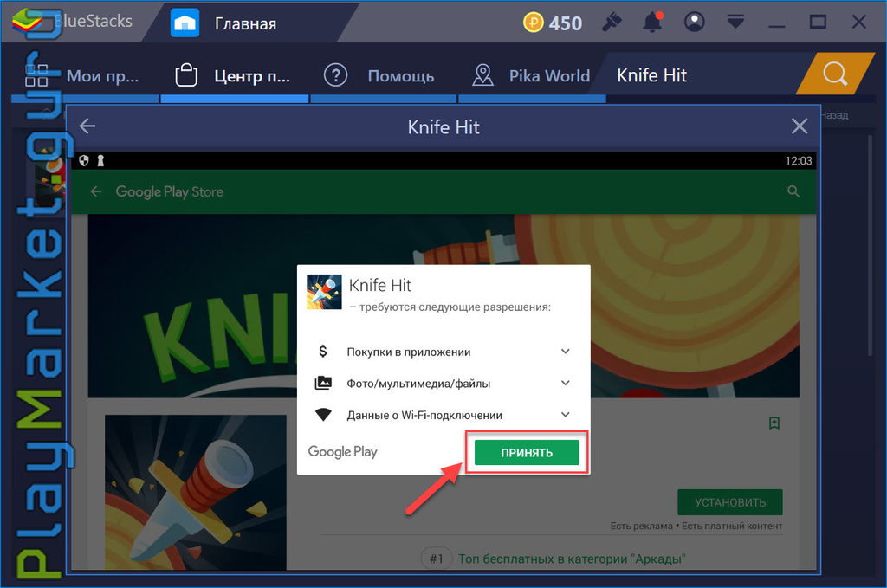
Task: Click the shield status bar icon
Action: point(84,160)
